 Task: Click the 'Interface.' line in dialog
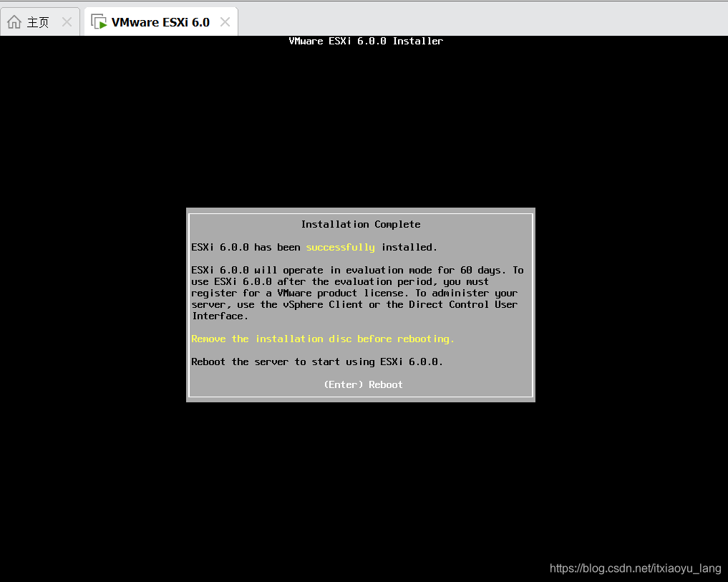220,316
